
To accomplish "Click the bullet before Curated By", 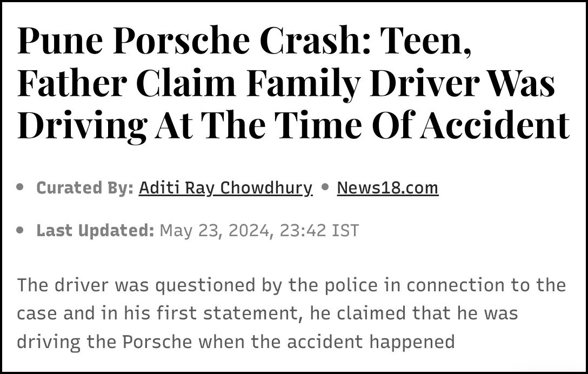I will (x=20, y=186).
